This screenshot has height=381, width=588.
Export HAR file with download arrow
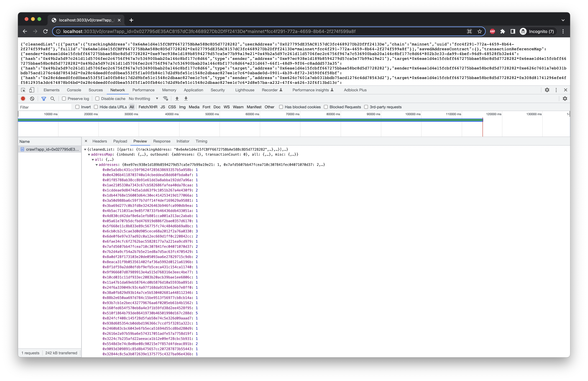point(186,99)
